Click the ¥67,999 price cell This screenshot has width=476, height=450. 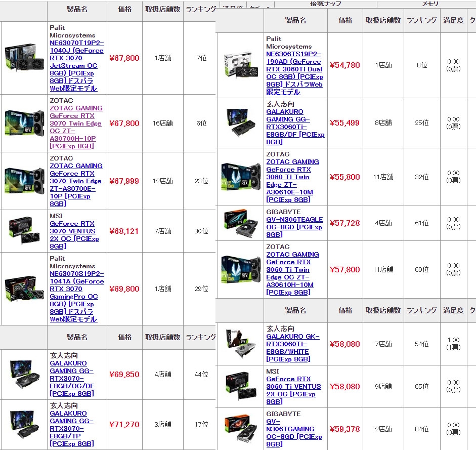124,181
